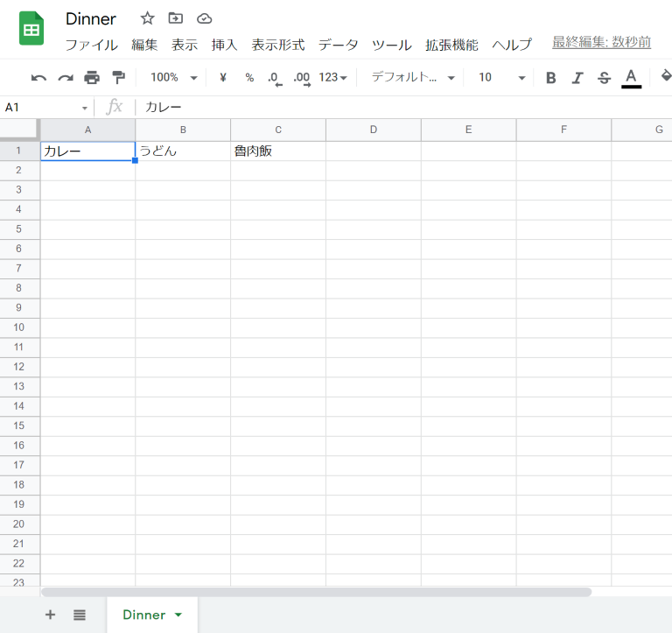Toggle bold formatting
Image resolution: width=672 pixels, height=633 pixels.
(550, 78)
